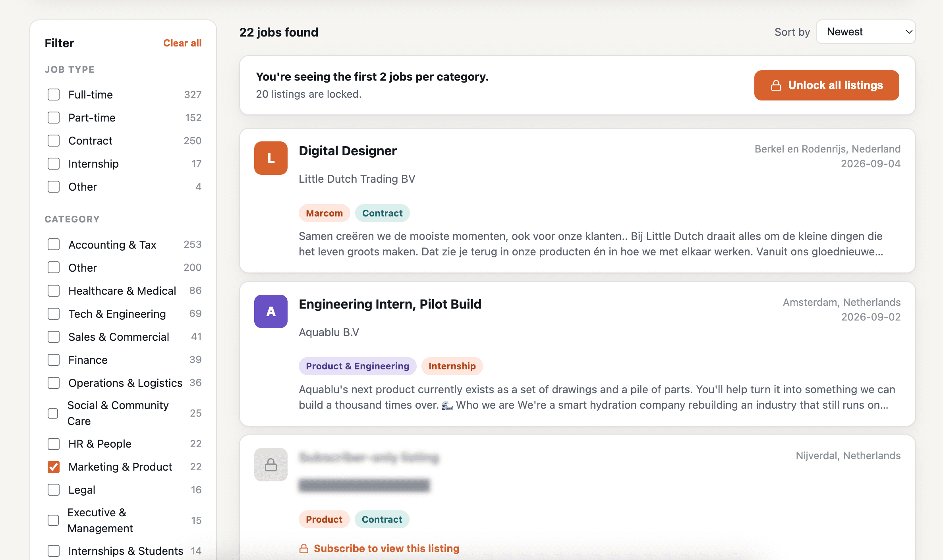
Task: Click the 'Aquablu B.V' company name
Action: [329, 332]
